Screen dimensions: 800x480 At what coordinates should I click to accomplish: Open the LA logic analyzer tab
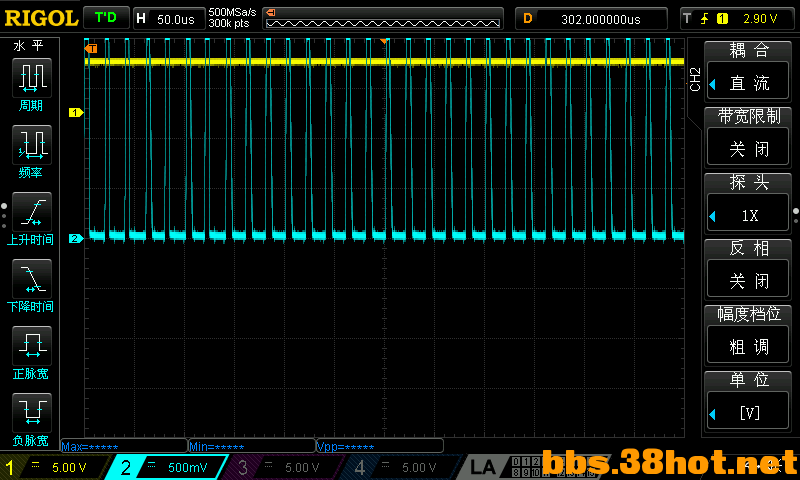coord(482,467)
